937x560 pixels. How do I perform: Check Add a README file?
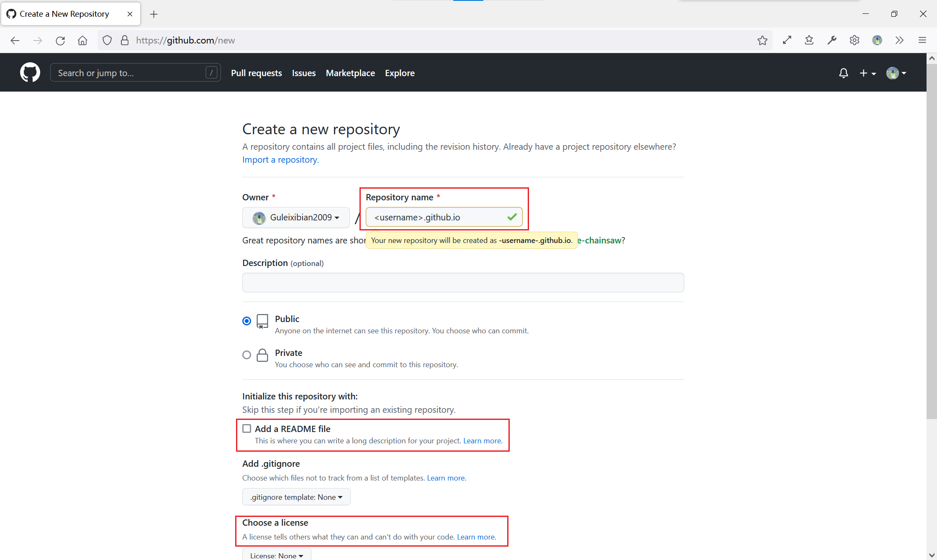click(x=246, y=429)
